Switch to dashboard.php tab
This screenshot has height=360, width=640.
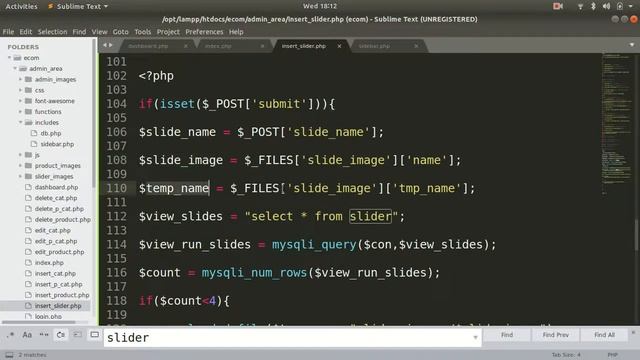[149, 46]
